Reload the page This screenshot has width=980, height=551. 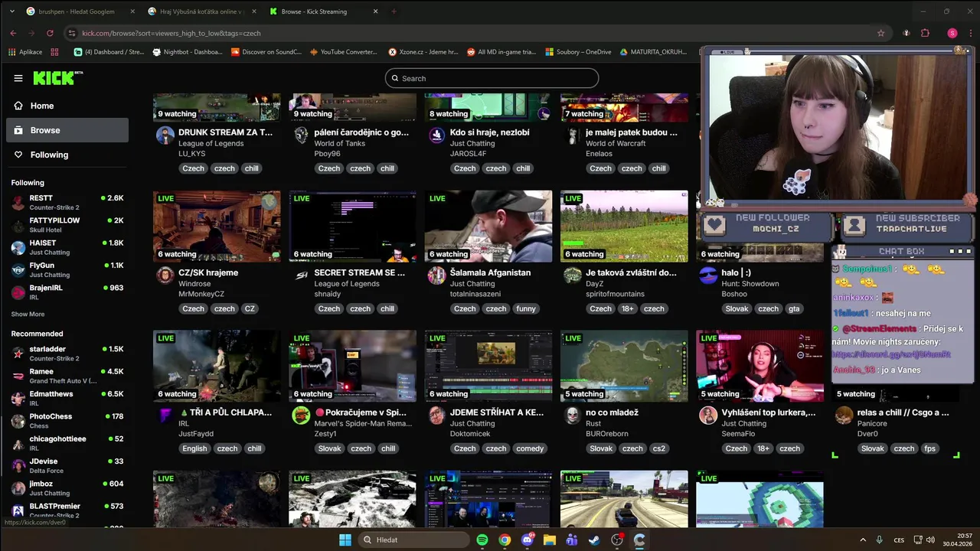tap(50, 33)
